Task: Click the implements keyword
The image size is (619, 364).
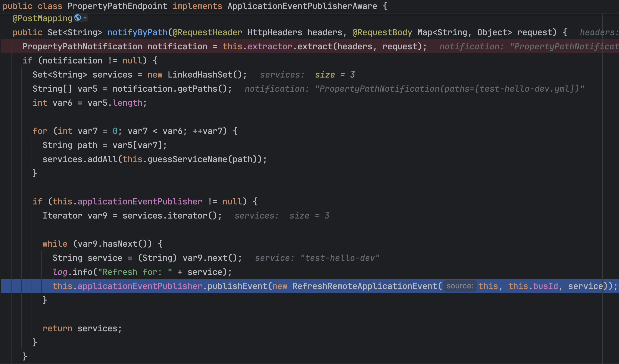Action: (x=197, y=6)
